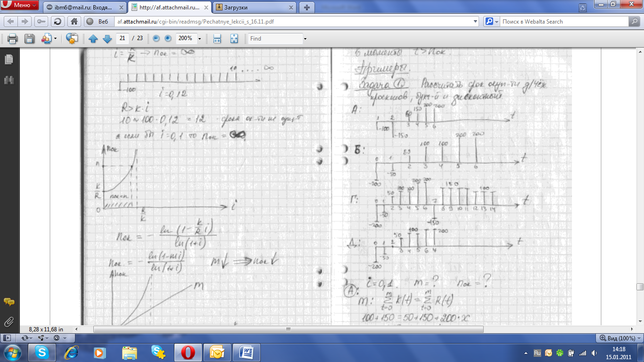Open the Outlook taskbar icon
The height and width of the screenshot is (362, 644).
click(217, 352)
